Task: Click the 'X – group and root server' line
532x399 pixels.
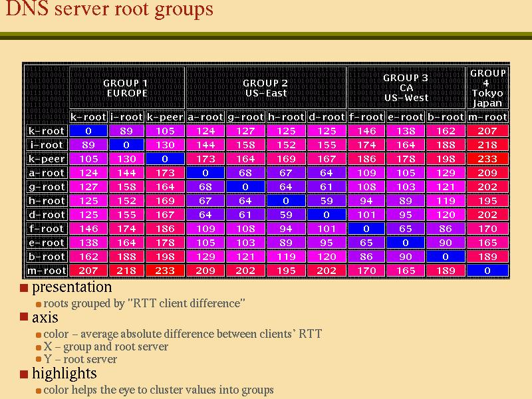Action: click(x=106, y=346)
